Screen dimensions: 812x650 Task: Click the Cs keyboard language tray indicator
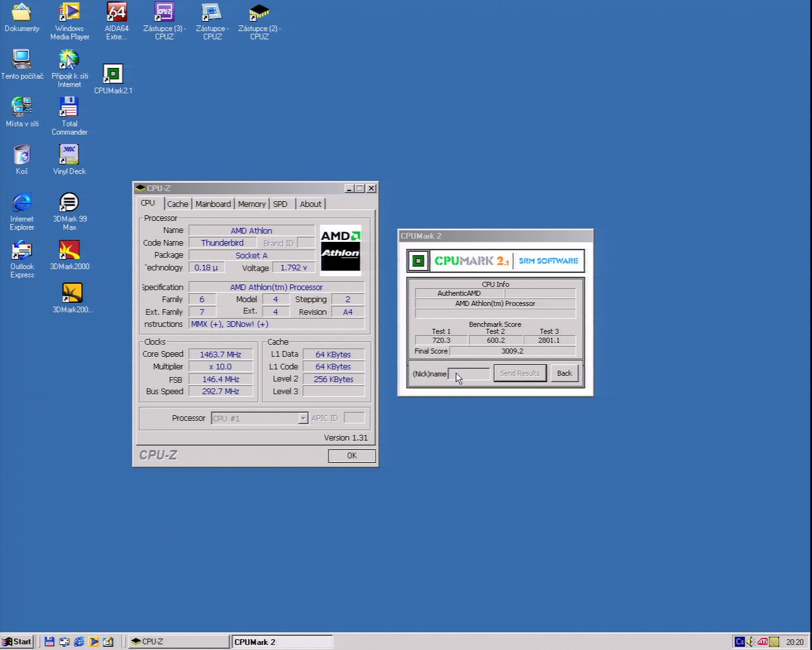(740, 642)
